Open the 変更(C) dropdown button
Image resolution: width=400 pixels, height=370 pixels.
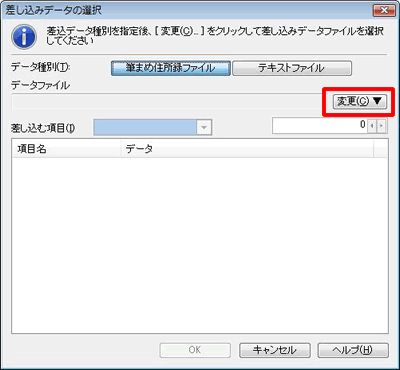click(359, 101)
